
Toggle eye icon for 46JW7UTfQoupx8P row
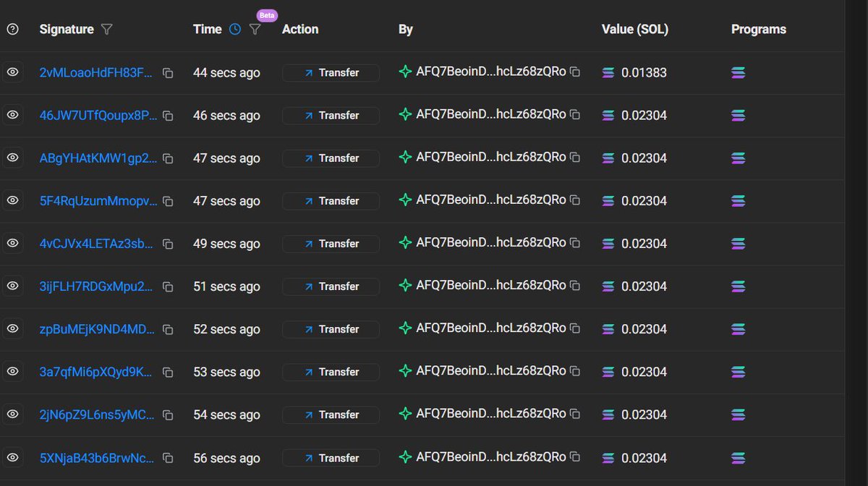(x=12, y=115)
